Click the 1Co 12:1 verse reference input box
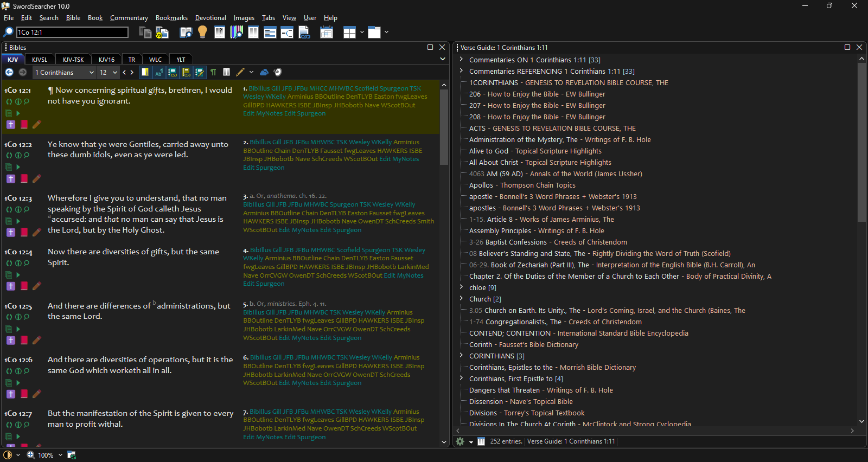Screen dimensions: 868x462 click(x=73, y=33)
